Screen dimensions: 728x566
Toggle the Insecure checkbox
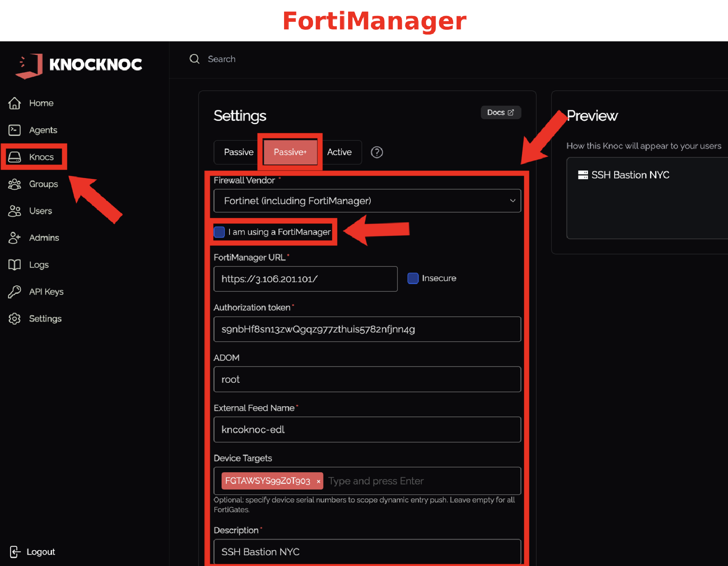click(413, 278)
